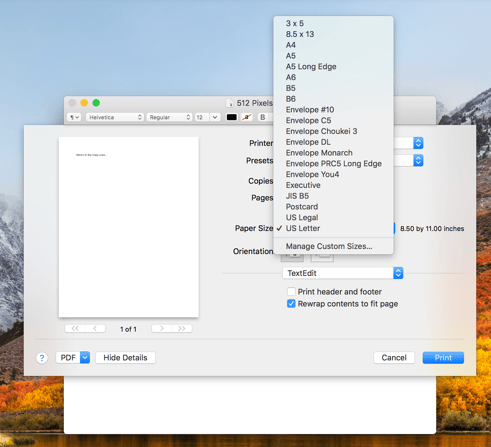This screenshot has height=447, width=491.
Task: Open the PDF dropdown arrow
Action: [85, 358]
